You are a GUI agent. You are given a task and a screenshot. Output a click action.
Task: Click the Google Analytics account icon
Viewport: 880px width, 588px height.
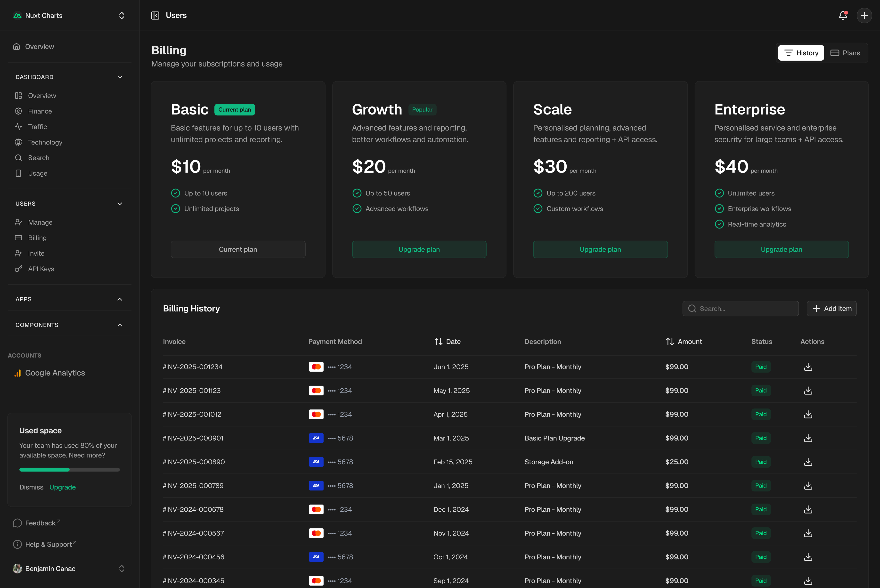pos(18,373)
